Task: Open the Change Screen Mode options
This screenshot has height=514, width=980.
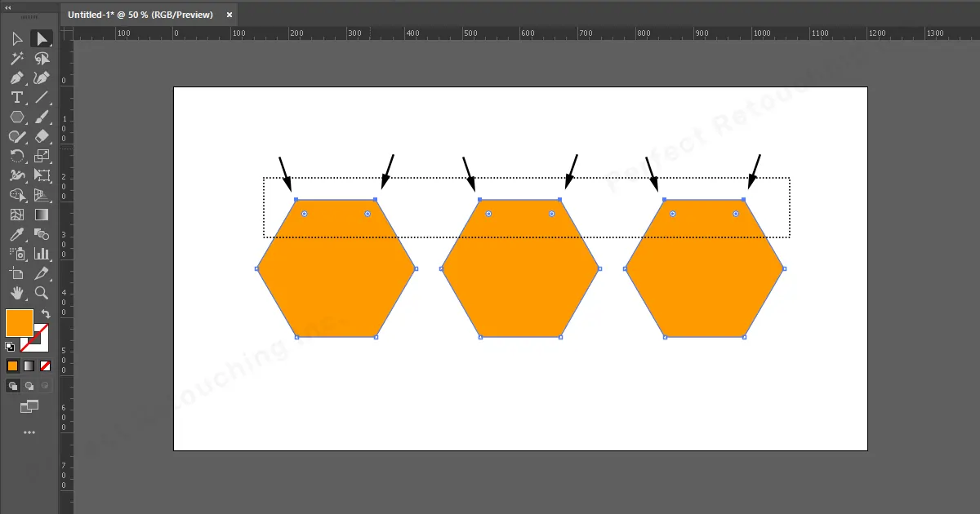Action: tap(29, 405)
